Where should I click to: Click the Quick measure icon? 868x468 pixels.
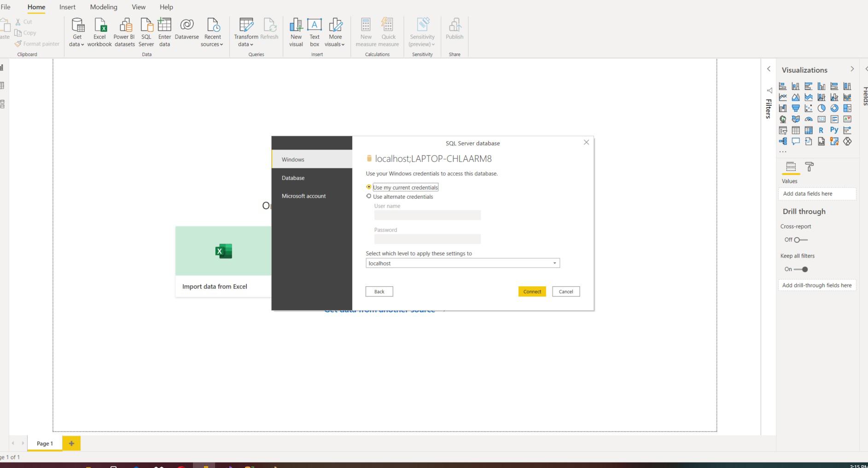click(x=388, y=32)
